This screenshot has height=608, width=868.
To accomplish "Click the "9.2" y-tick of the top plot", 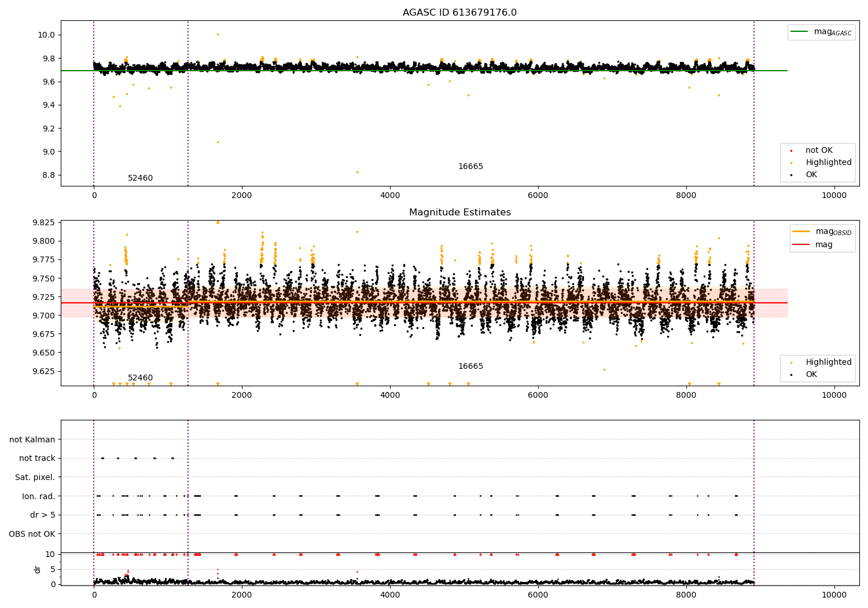I will [49, 129].
